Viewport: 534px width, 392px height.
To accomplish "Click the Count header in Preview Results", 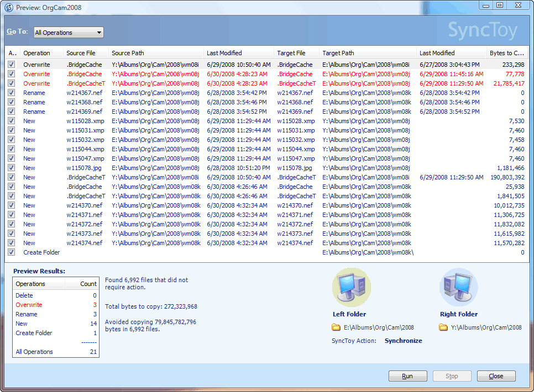I will point(82,284).
